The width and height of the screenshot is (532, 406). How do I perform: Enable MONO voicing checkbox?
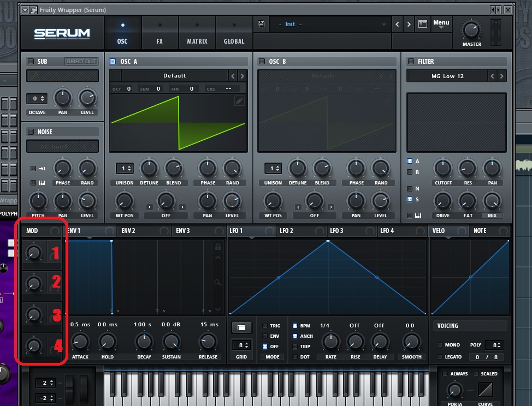click(x=440, y=345)
